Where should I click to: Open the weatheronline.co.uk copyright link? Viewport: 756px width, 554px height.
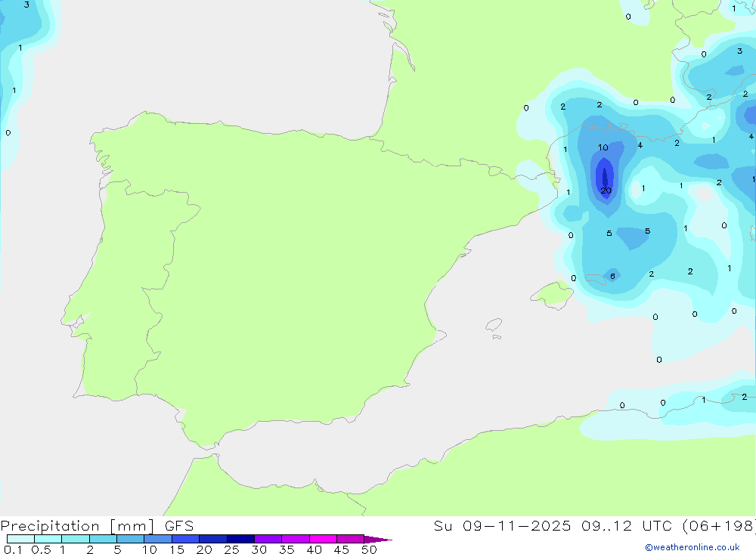(692, 547)
